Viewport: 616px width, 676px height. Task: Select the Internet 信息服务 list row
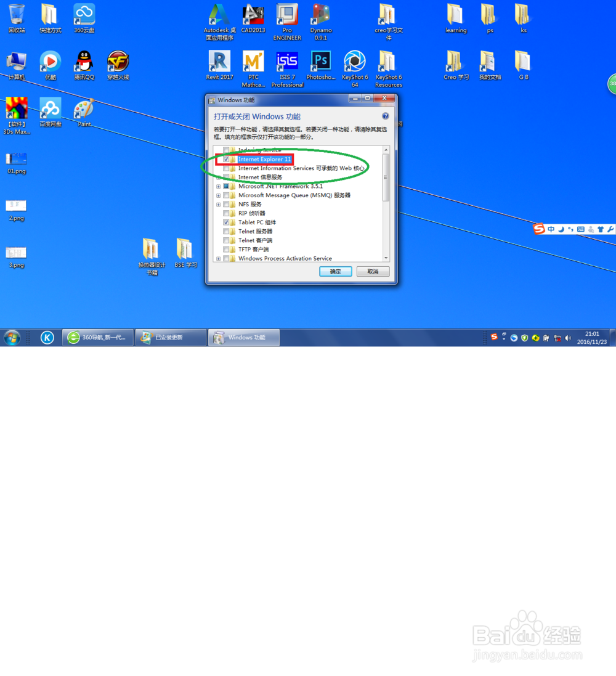261,177
